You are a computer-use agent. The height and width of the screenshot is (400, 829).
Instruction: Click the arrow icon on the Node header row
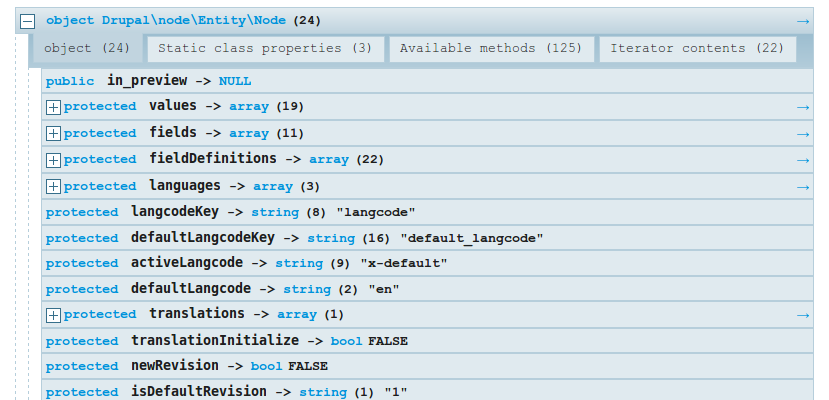click(803, 21)
